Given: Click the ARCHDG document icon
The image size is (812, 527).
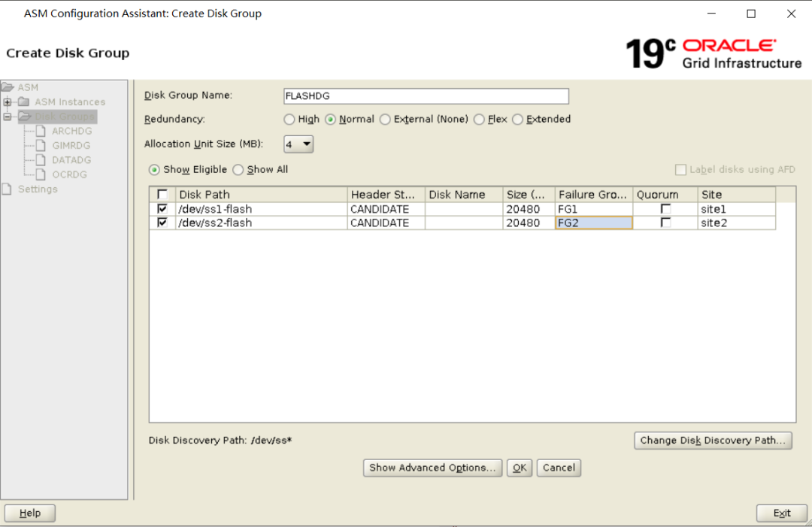Looking at the screenshot, I should coord(41,131).
